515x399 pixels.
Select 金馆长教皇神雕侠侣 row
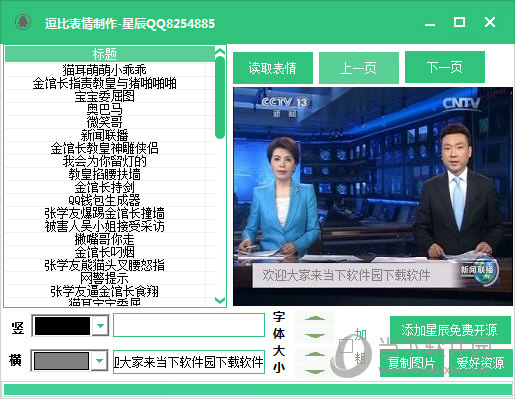point(104,148)
